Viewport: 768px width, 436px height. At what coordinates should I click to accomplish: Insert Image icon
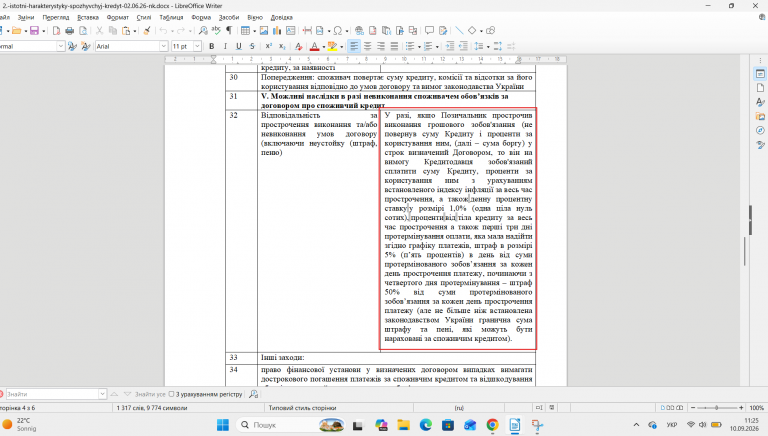point(264,31)
